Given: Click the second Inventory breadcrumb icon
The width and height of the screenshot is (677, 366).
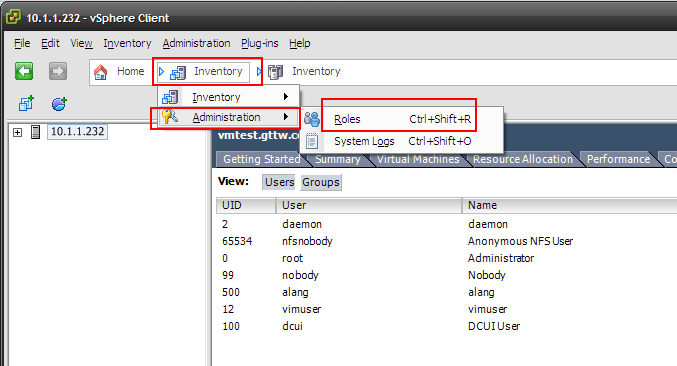Looking at the screenshot, I should click(x=275, y=72).
